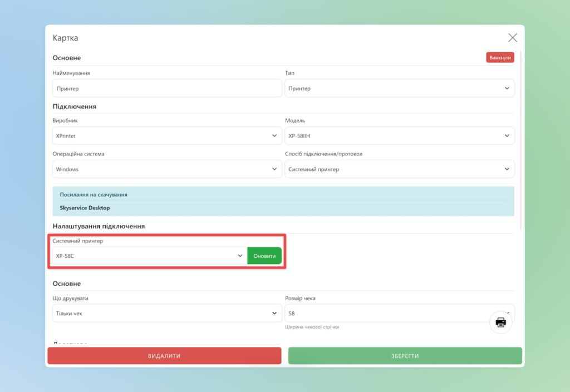Close the Картка dialog with the X icon
The width and height of the screenshot is (570, 392).
pos(512,38)
